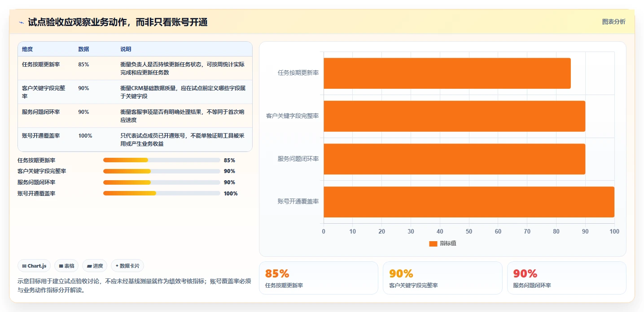Click the progress bar for 客户关键字段完整率
Image resolution: width=644 pixels, height=312 pixels.
pyautogui.click(x=162, y=171)
